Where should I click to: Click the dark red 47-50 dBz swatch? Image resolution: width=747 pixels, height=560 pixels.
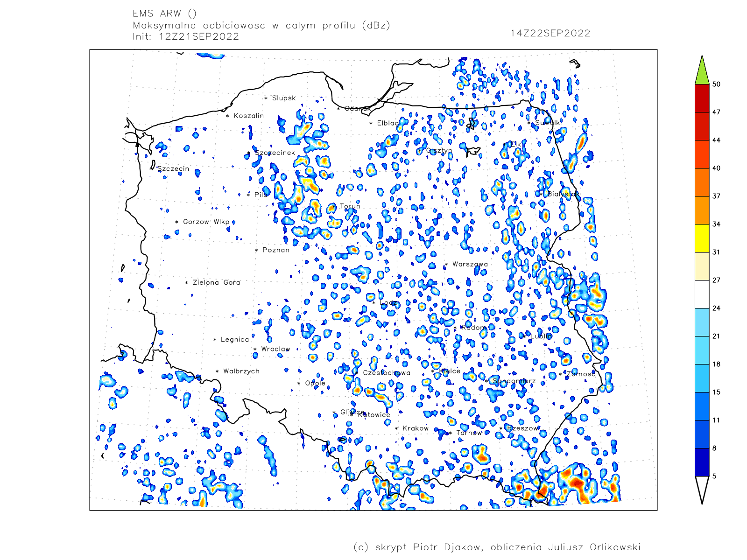[x=702, y=98]
